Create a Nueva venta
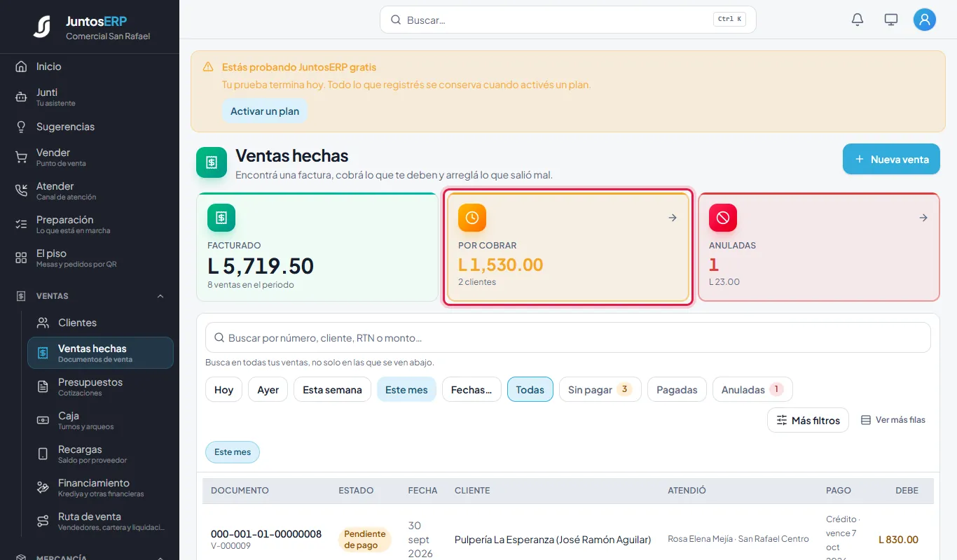The height and width of the screenshot is (560, 957). point(891,159)
